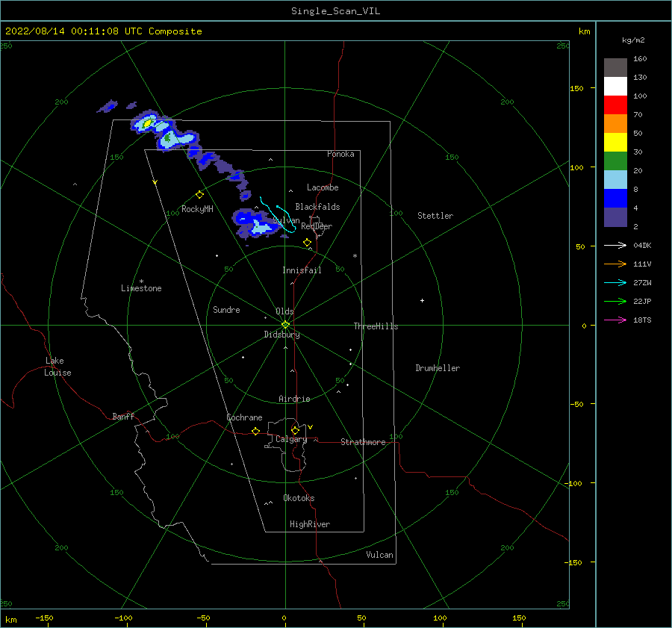Click the yellow diamond marker near RedDeer
Image resolution: width=672 pixels, height=628 pixels.
(307, 242)
